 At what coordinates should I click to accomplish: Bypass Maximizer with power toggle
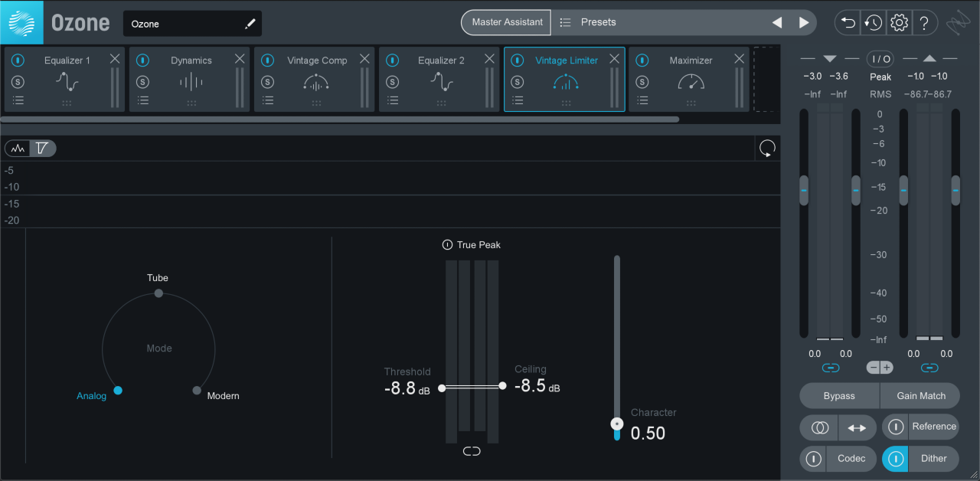click(x=642, y=61)
